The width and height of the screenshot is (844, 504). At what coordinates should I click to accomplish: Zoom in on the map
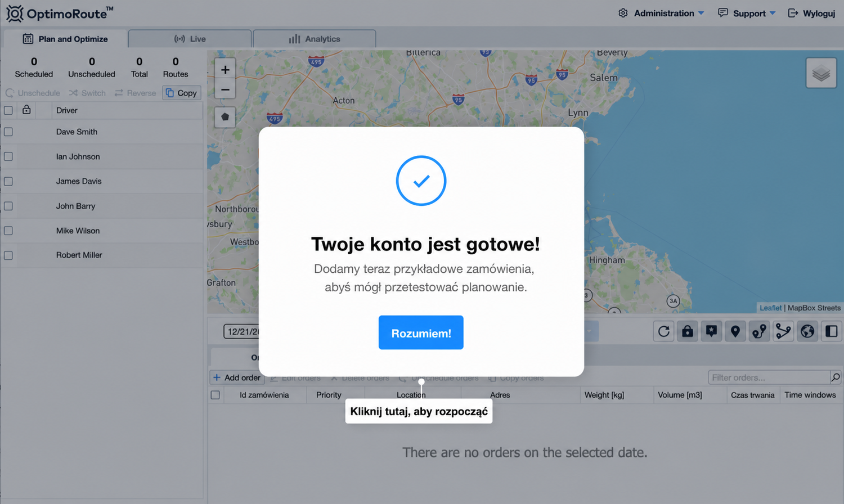pos(225,70)
